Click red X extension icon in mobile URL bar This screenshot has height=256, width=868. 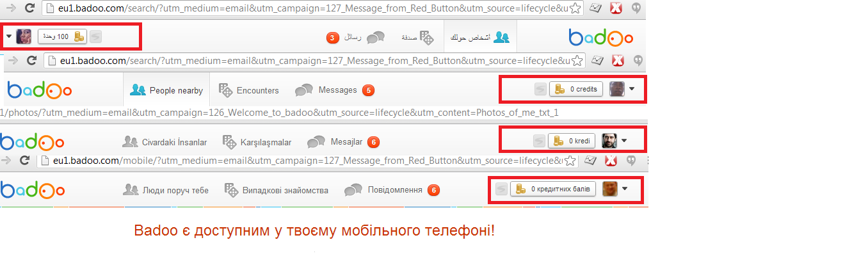click(x=611, y=160)
